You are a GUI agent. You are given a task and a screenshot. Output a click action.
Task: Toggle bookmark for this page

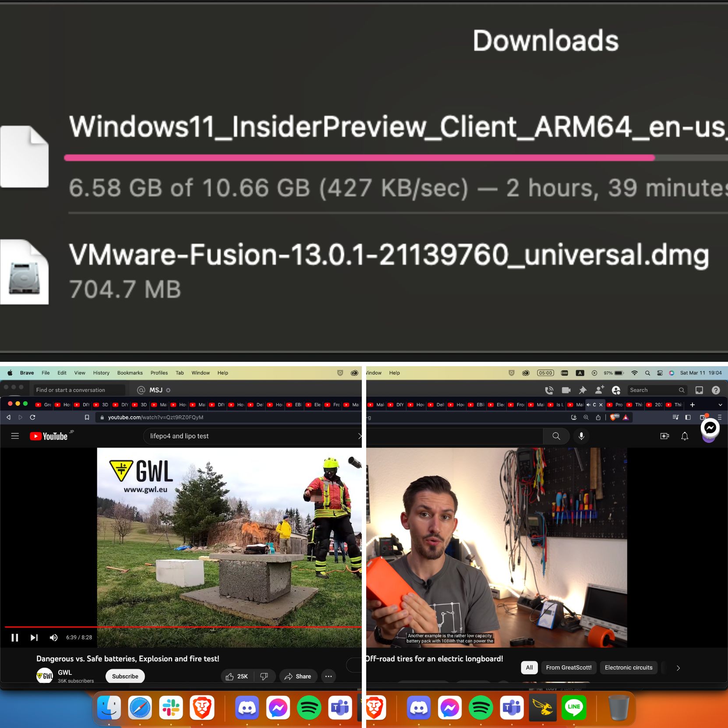[87, 417]
